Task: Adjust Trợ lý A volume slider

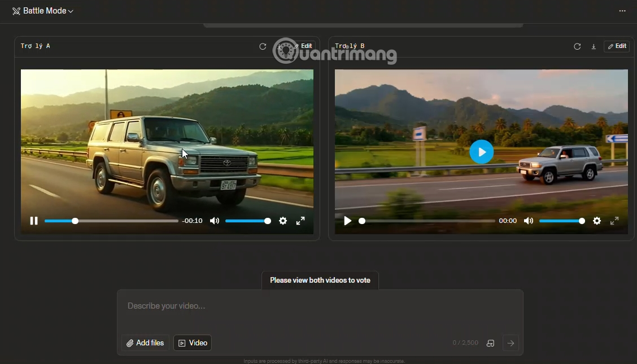Action: [x=248, y=221]
